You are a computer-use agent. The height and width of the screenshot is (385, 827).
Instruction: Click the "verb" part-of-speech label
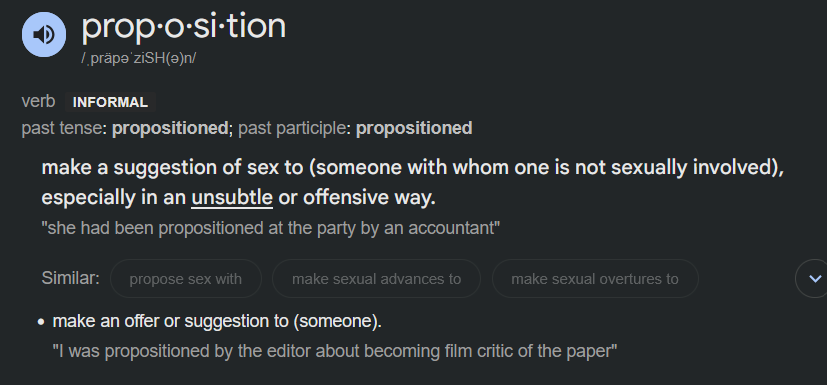(38, 101)
